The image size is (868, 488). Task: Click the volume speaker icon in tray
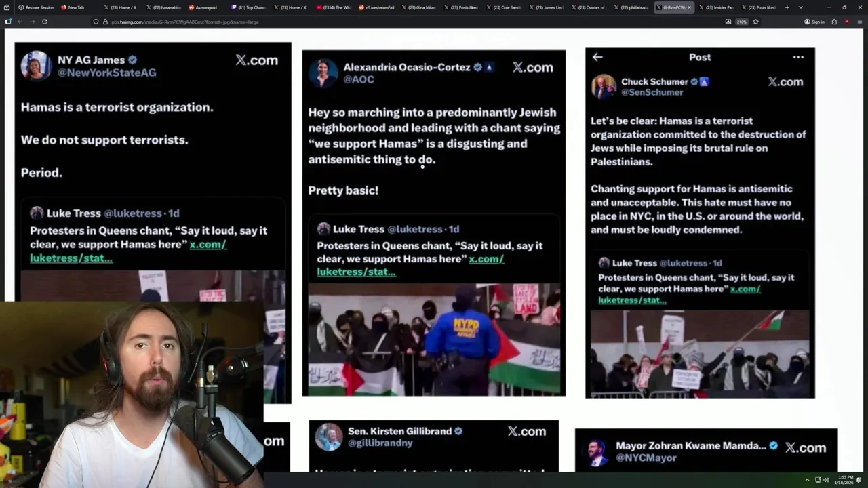point(827,480)
